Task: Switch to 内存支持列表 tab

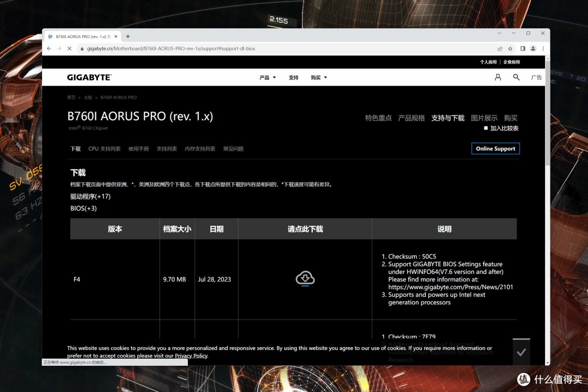Action: click(x=200, y=149)
